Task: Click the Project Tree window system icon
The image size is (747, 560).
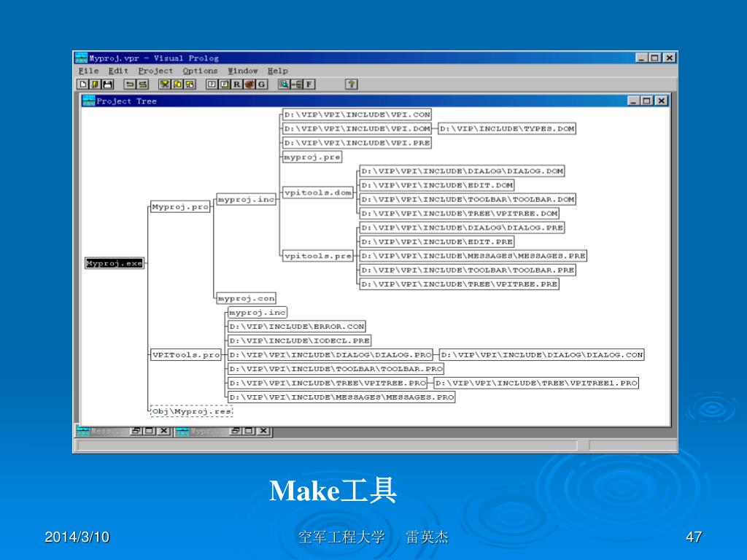Action: tap(88, 101)
